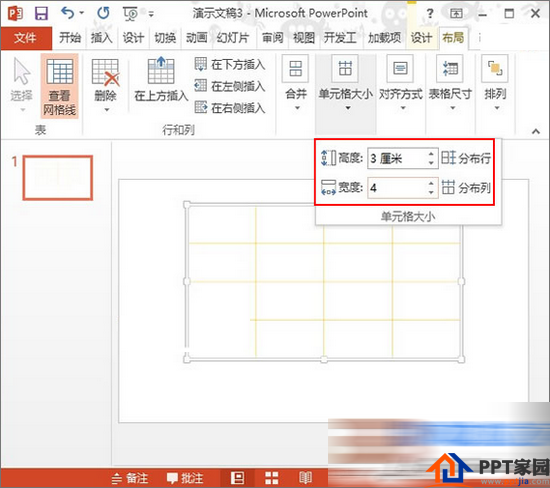Click Distribute Rows (分布行) icon
The image size is (550, 488).
tap(448, 158)
